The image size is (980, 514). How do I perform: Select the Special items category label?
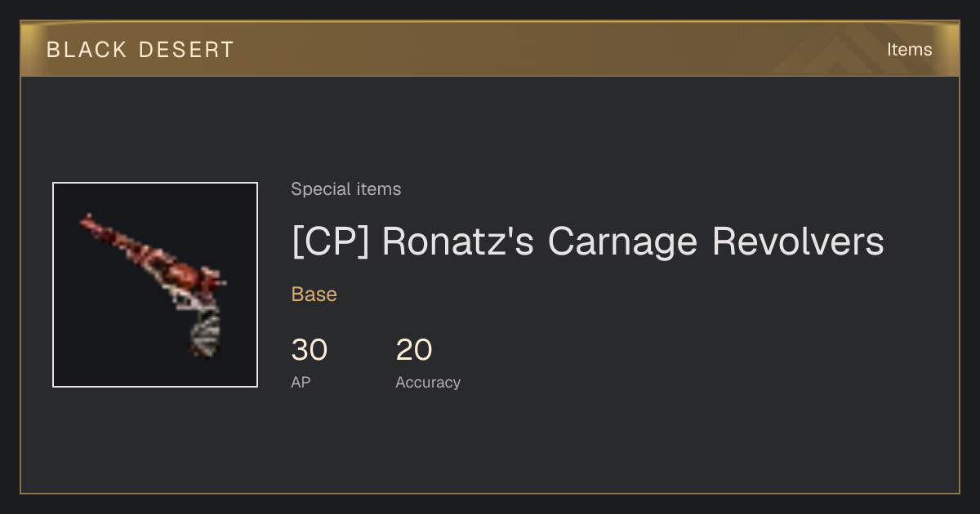point(346,189)
